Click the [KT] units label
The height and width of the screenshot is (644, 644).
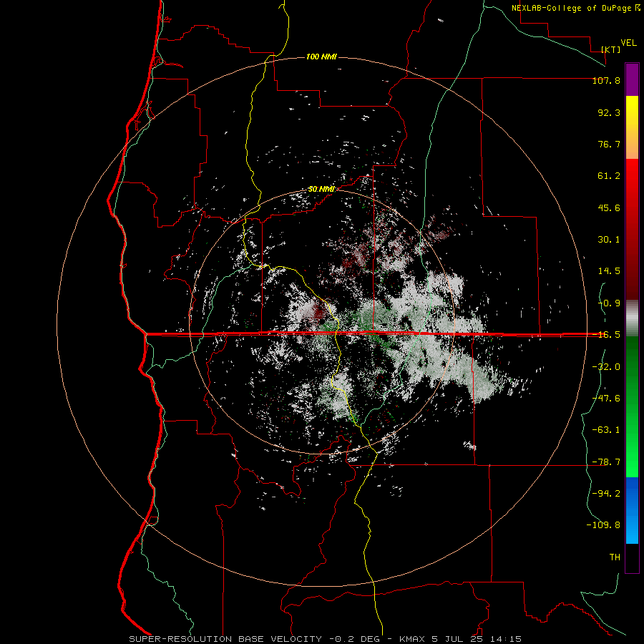click(611, 49)
